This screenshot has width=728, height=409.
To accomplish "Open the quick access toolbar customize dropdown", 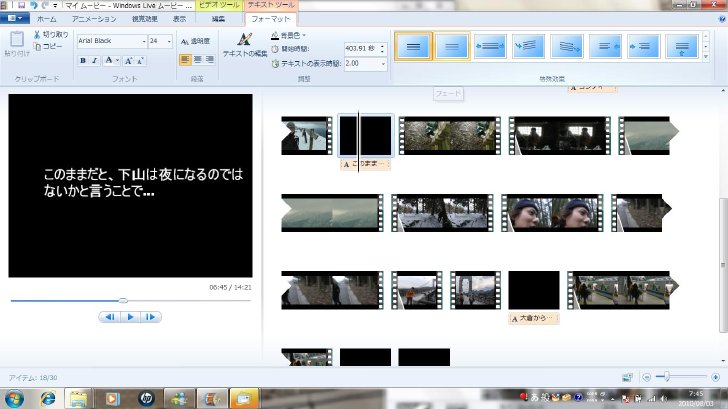I will click(x=55, y=6).
